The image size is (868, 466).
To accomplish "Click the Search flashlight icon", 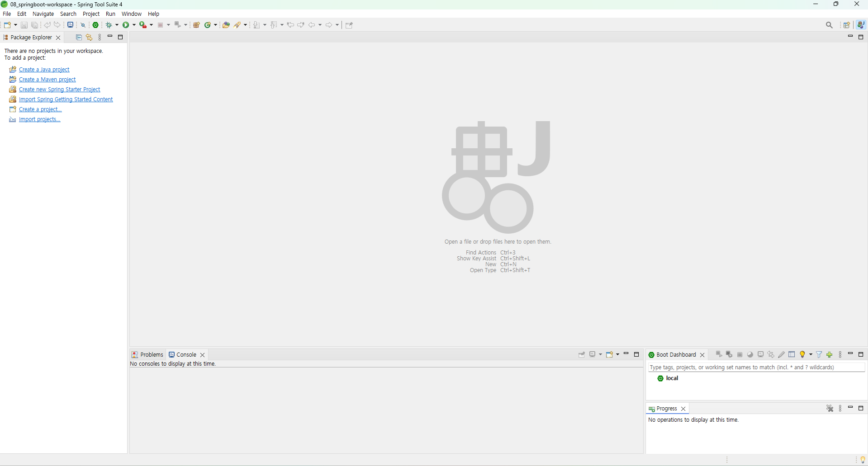I will 237,25.
